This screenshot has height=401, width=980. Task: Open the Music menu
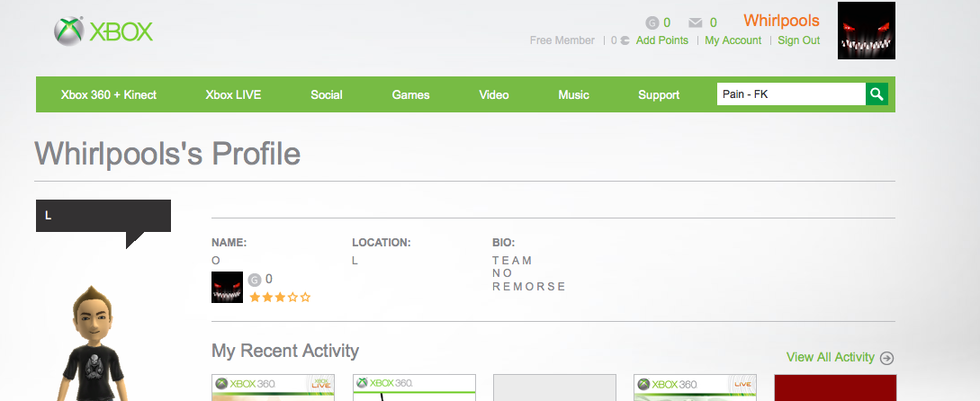click(x=574, y=95)
